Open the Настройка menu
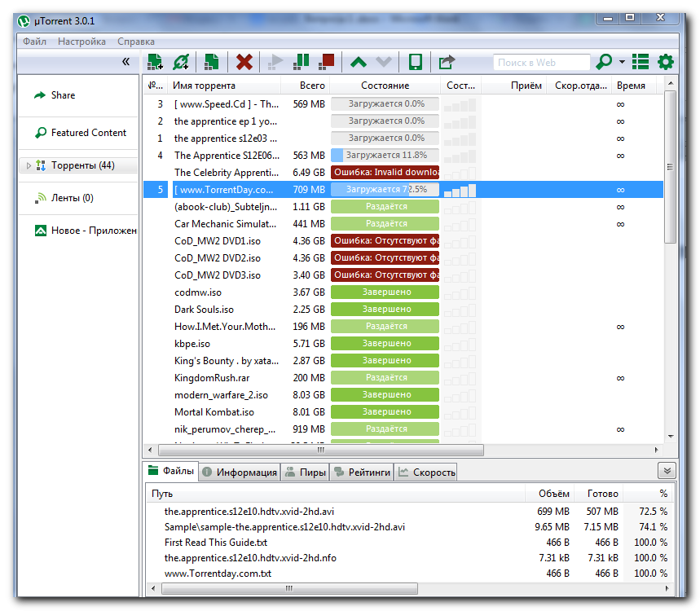The image size is (700, 611). pyautogui.click(x=81, y=42)
